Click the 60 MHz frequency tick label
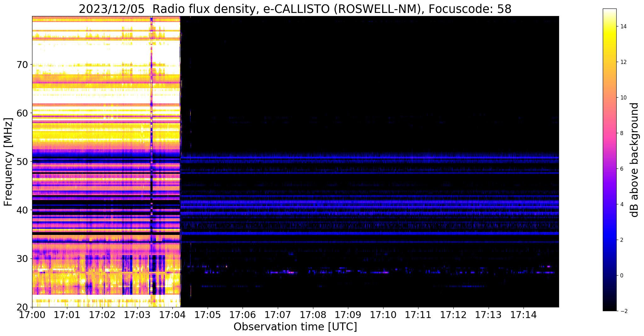Viewport: 644px width, 336px height. click(22, 113)
